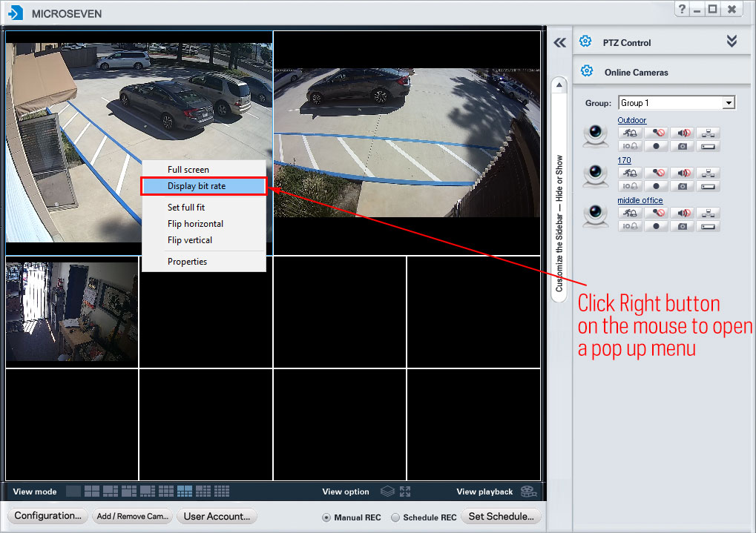Click the middle office webcam icon
The image size is (756, 533).
tap(596, 216)
